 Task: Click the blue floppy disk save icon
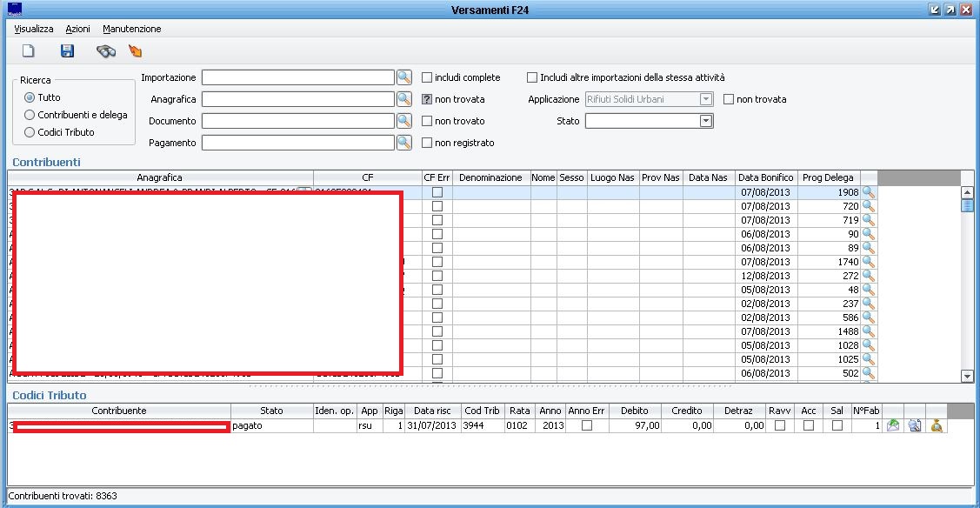tap(67, 51)
